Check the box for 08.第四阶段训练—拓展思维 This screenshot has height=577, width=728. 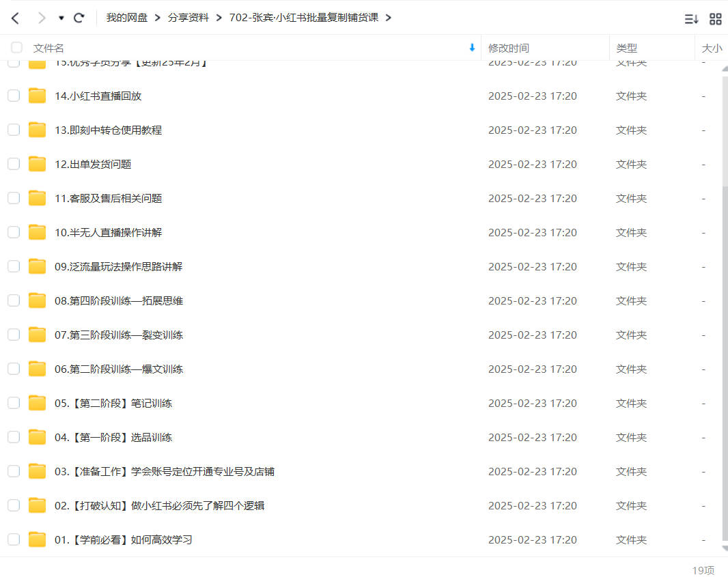(x=14, y=300)
